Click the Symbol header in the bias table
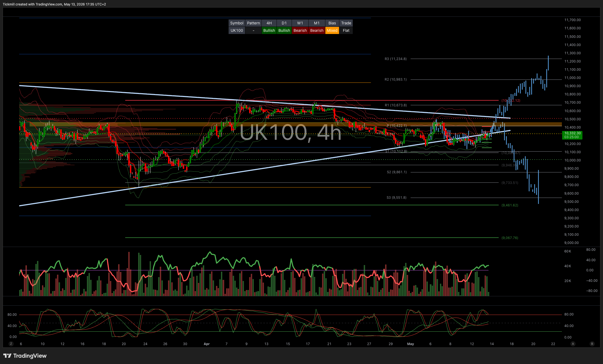Viewport: 603px width, 364px height. click(237, 23)
